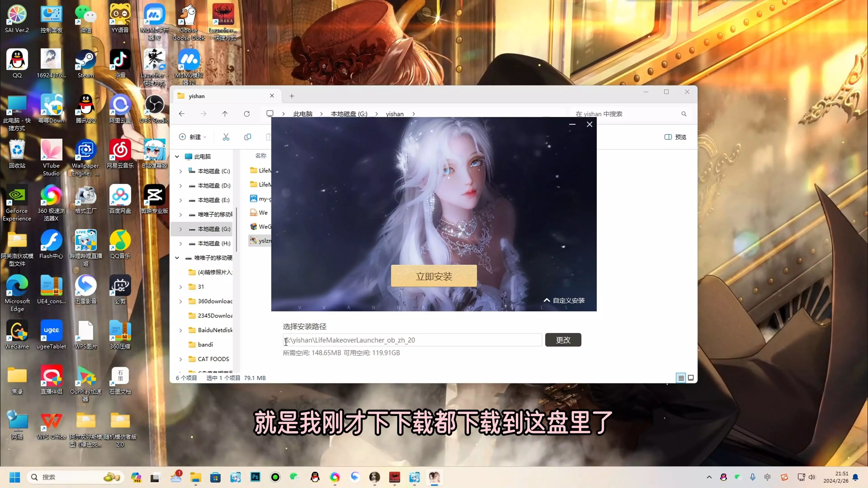Click the up arrow navigation icon
Screen dimensions: 868x488
point(225,114)
